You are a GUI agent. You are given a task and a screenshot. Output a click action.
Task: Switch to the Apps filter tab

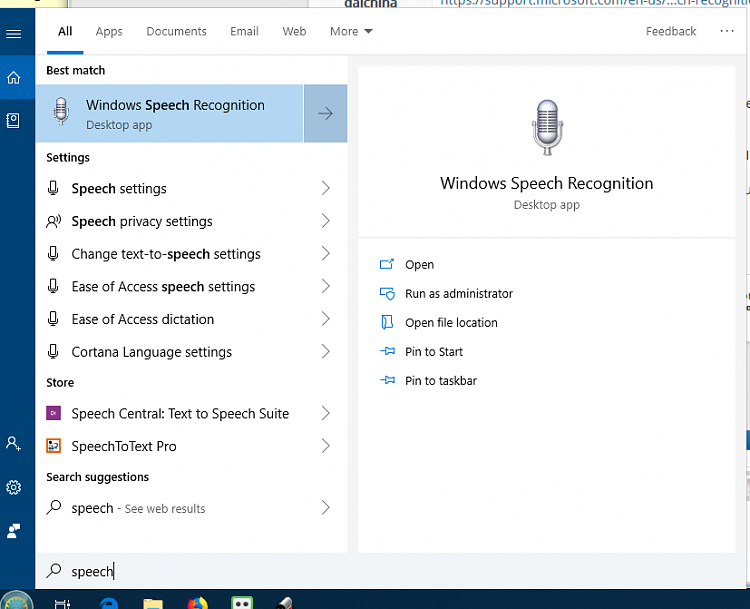click(109, 32)
